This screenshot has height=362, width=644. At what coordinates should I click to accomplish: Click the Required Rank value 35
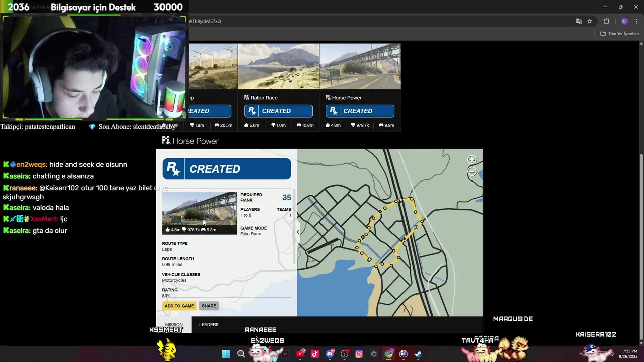[x=287, y=198]
